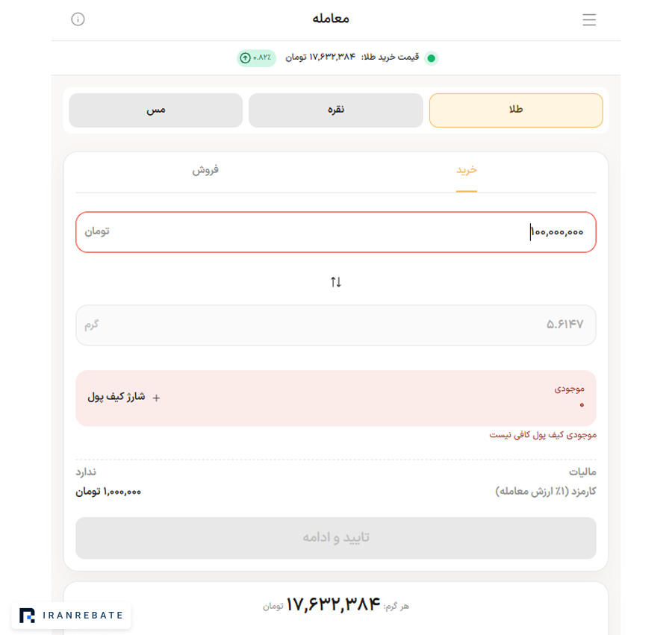Click the plus icon beside شارژ کیف پول
Viewport: 672px width, 635px height.
(x=157, y=398)
